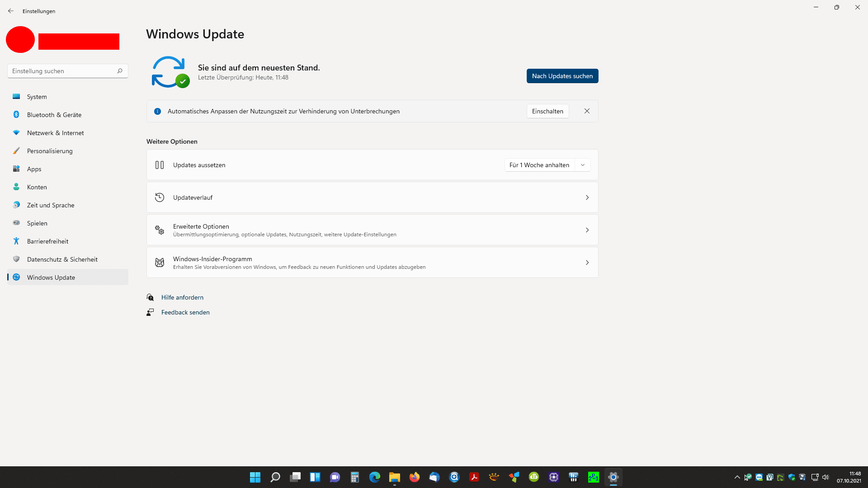This screenshot has height=488, width=868.
Task: Focus the Einstellung suchen search field
Action: click(x=68, y=71)
